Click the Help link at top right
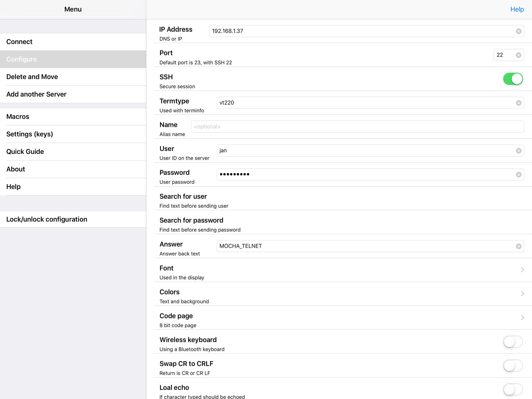Image resolution: width=532 pixels, height=399 pixels. [x=517, y=9]
